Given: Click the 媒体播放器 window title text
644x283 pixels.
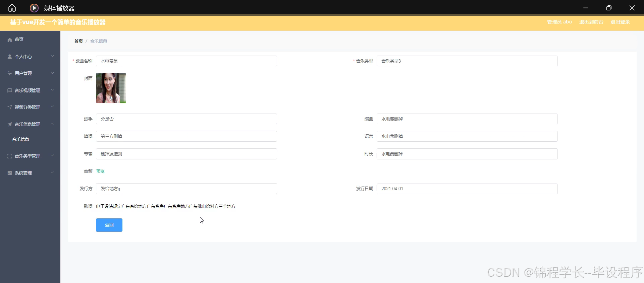Looking at the screenshot, I should coord(59,8).
